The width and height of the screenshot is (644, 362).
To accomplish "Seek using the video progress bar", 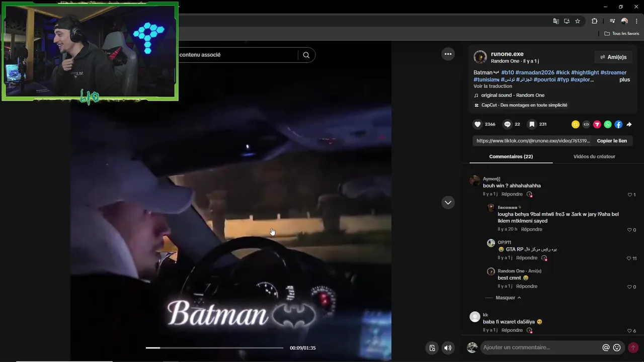I will tap(214, 347).
